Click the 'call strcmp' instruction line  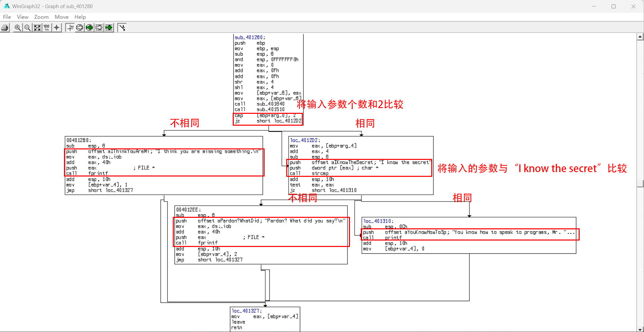(x=309, y=173)
